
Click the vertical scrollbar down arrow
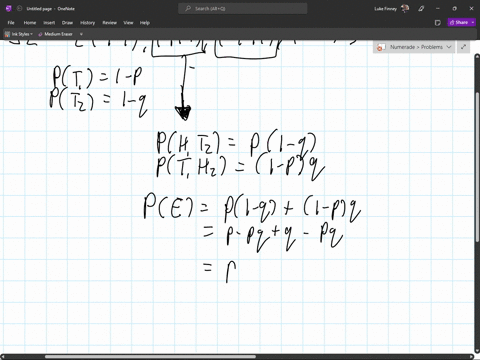click(477, 351)
